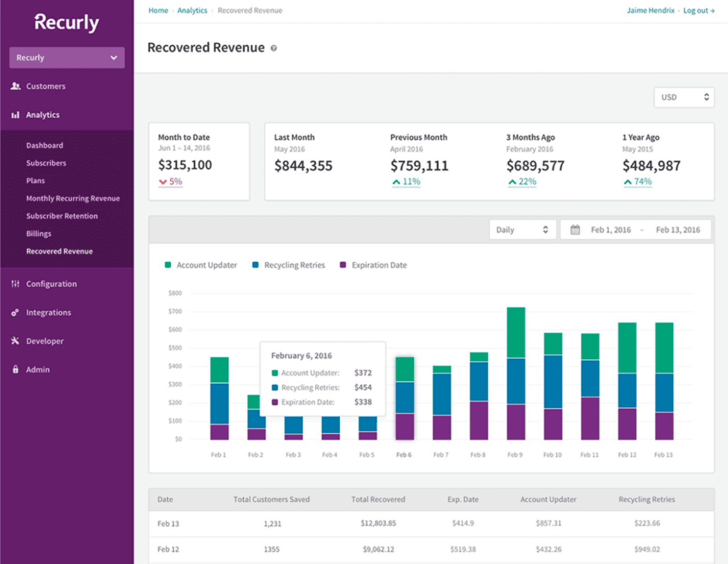Click the Analytics bar chart icon
The width and height of the screenshot is (728, 564).
pos(16,115)
